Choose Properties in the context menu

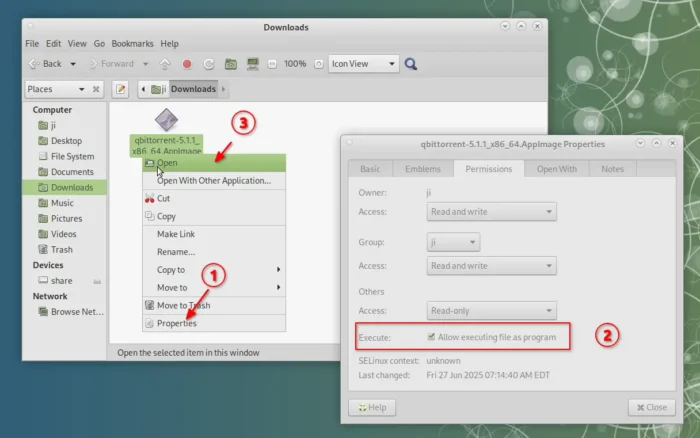(214, 323)
